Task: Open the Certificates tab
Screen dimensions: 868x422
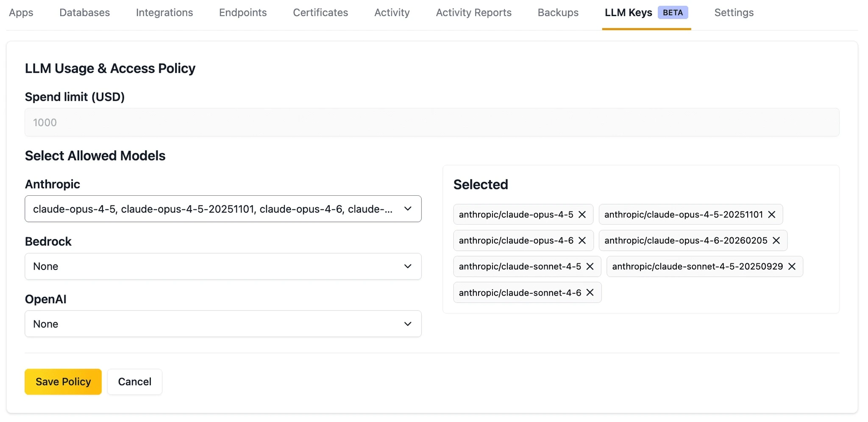Action: coord(320,13)
